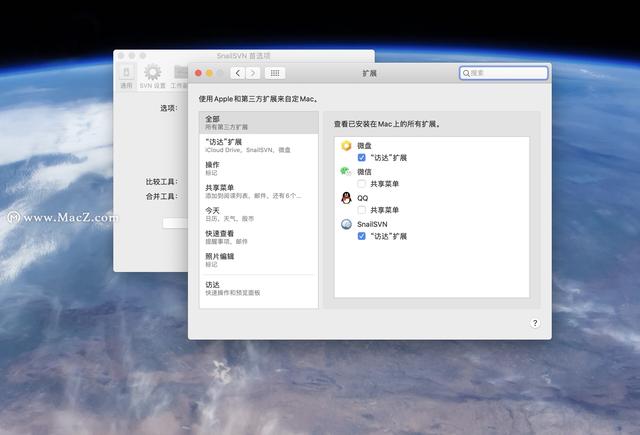Open SVN 设置 tab in SnailSVN window
640x435 pixels.
(152, 76)
